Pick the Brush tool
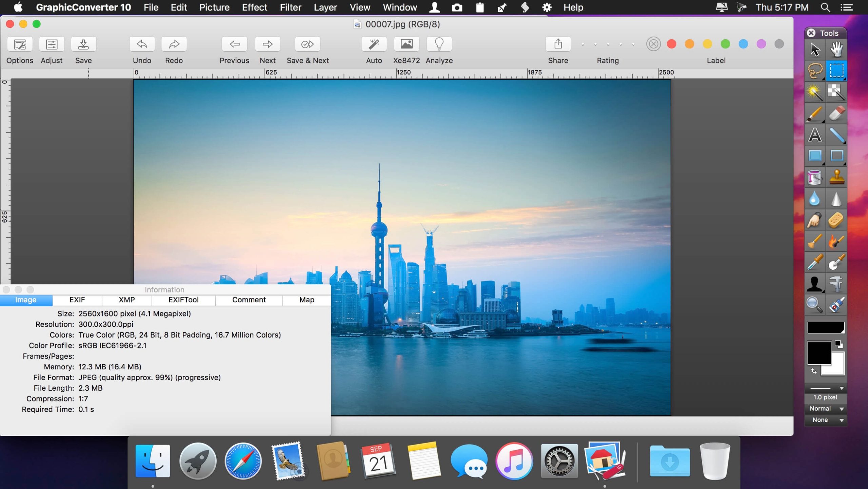The height and width of the screenshot is (489, 868). pyautogui.click(x=814, y=113)
